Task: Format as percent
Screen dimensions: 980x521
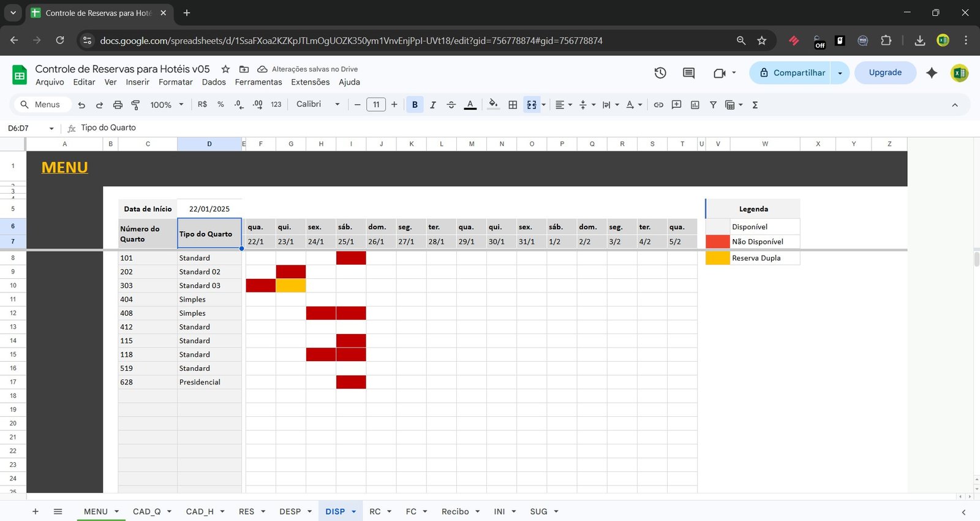Action: [x=221, y=105]
